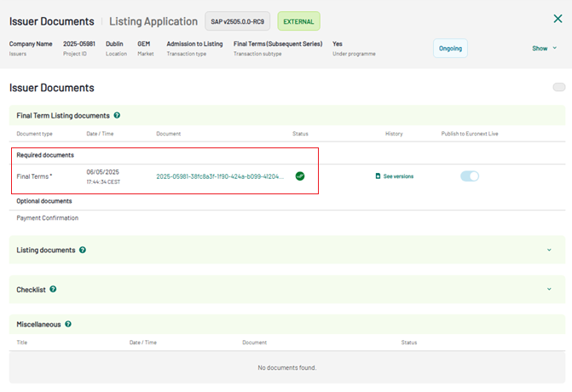Click the Company Name issuer field
Image resolution: width=572 pixels, height=392 pixels.
pos(31,43)
